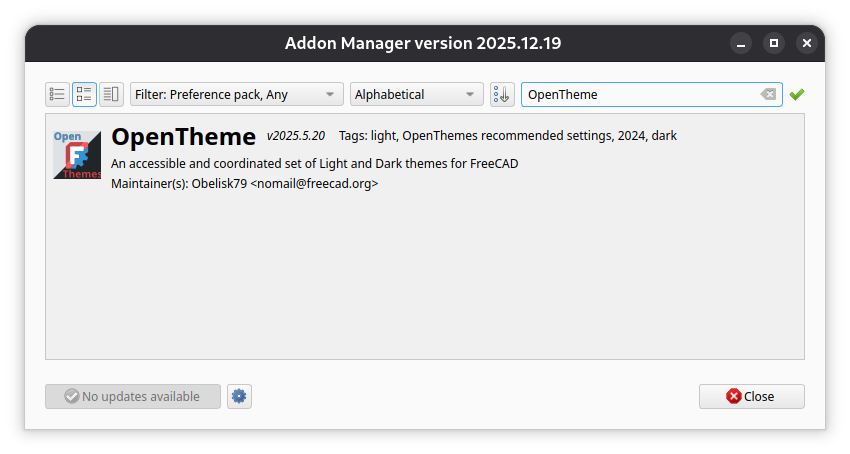
Task: Minimize the Addon Manager window
Action: click(x=740, y=43)
